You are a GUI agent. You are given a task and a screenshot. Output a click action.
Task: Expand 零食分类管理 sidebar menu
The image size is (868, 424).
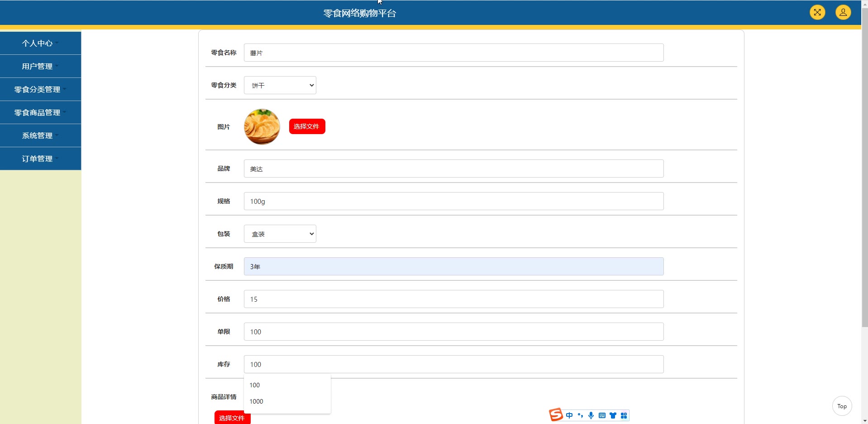coord(41,89)
